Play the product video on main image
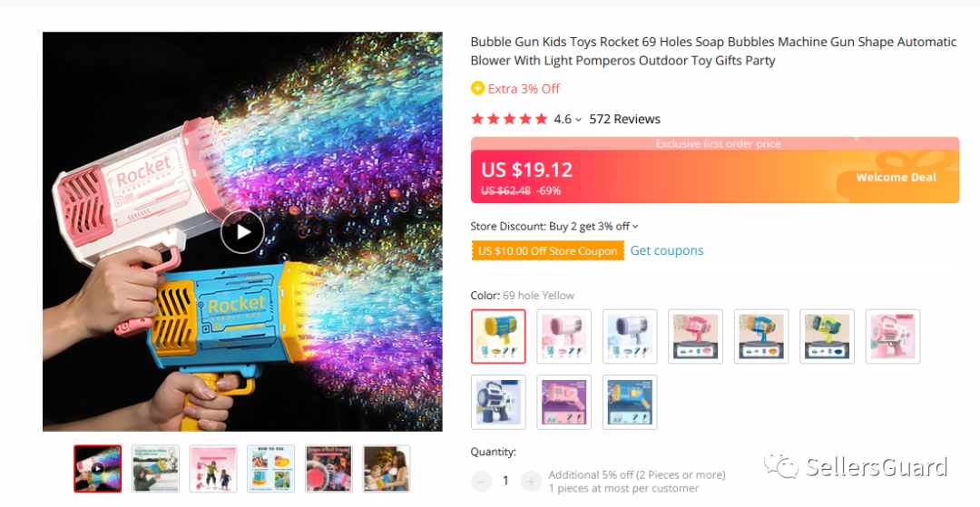Viewport: 980px width, 507px height. click(242, 231)
